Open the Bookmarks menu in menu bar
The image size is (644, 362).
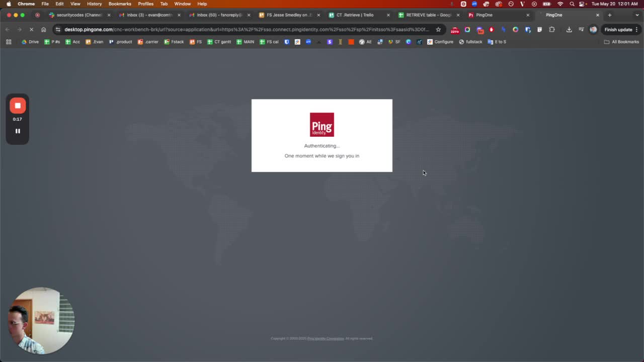tap(120, 4)
